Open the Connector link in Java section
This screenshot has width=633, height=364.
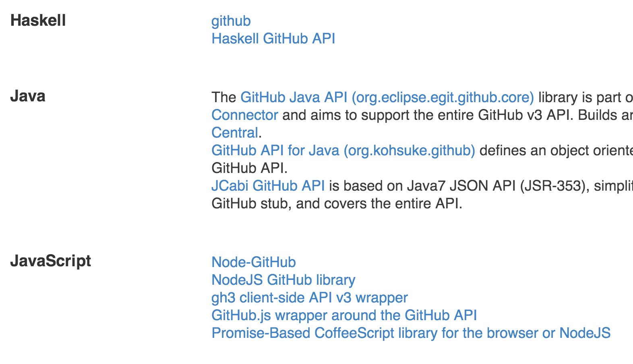click(x=245, y=115)
